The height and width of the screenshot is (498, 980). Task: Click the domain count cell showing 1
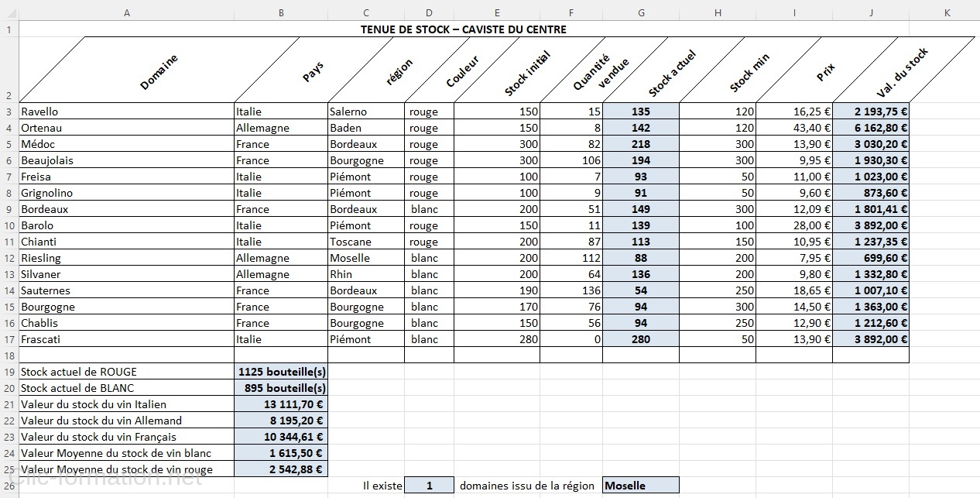(x=429, y=486)
